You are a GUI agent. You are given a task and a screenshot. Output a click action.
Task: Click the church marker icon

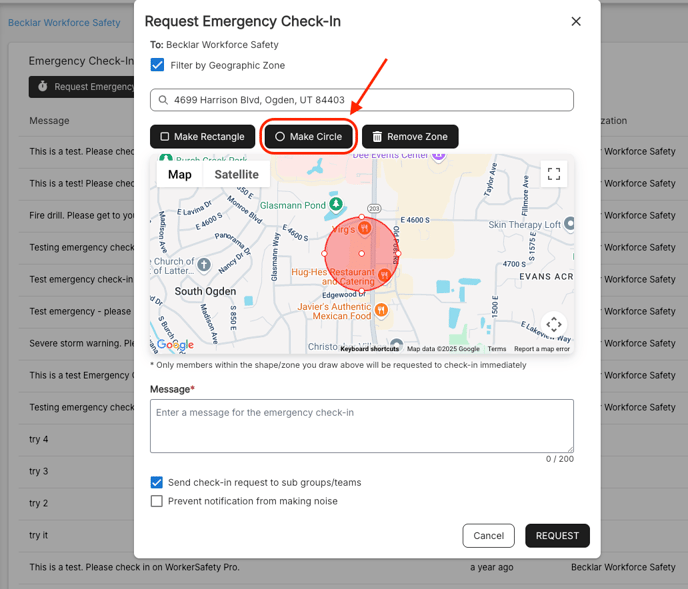[204, 265]
